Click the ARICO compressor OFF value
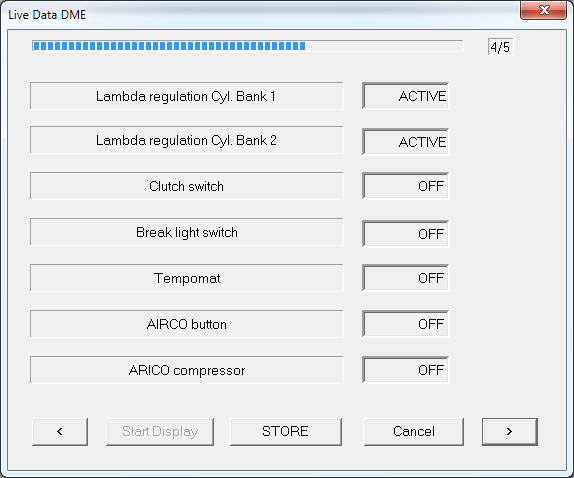The width and height of the screenshot is (574, 478). click(x=406, y=370)
